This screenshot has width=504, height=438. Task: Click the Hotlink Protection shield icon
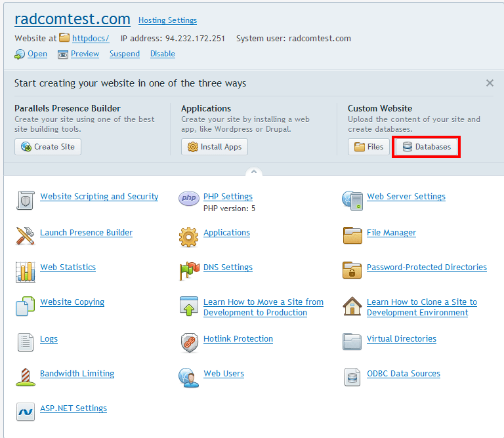[189, 342]
